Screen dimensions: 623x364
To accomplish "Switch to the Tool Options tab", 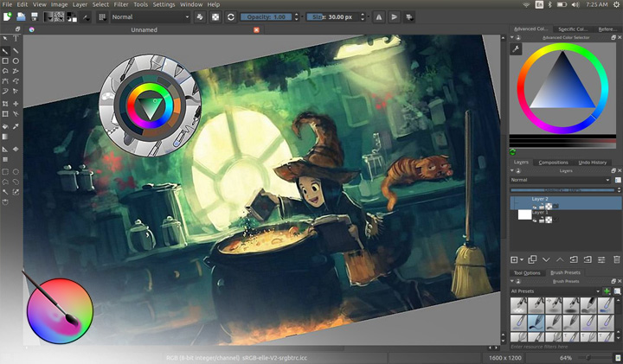I will pos(526,273).
